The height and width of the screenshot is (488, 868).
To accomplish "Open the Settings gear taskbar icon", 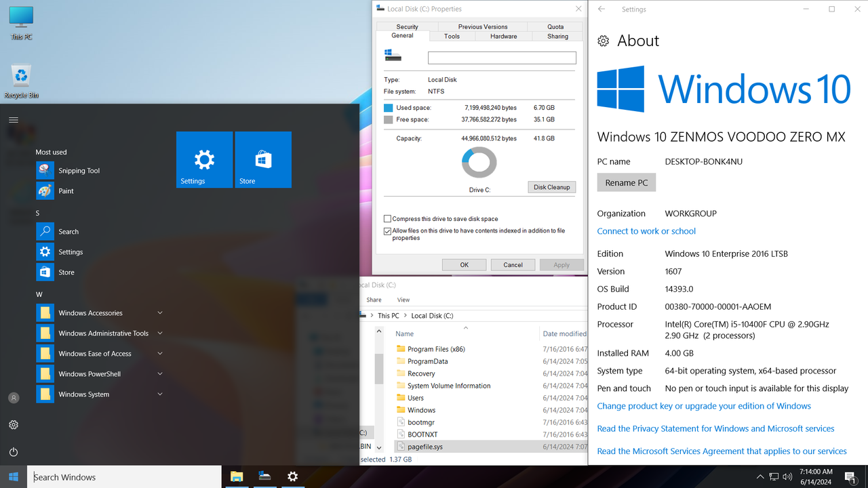I will coord(292,476).
